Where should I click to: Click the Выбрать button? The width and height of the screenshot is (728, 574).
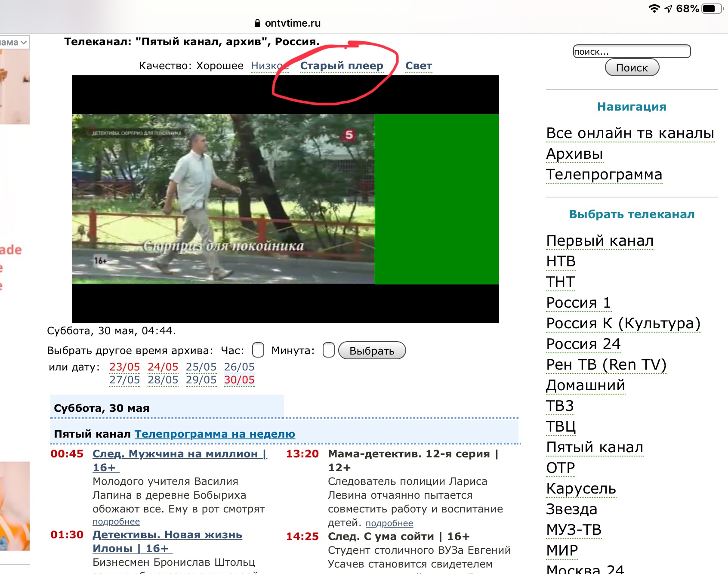[x=372, y=350]
